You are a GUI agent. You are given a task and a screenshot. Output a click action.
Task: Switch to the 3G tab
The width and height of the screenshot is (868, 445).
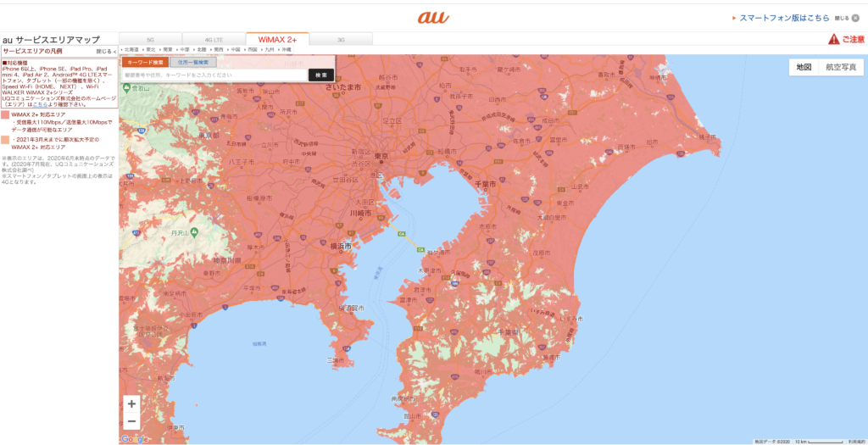coord(341,39)
